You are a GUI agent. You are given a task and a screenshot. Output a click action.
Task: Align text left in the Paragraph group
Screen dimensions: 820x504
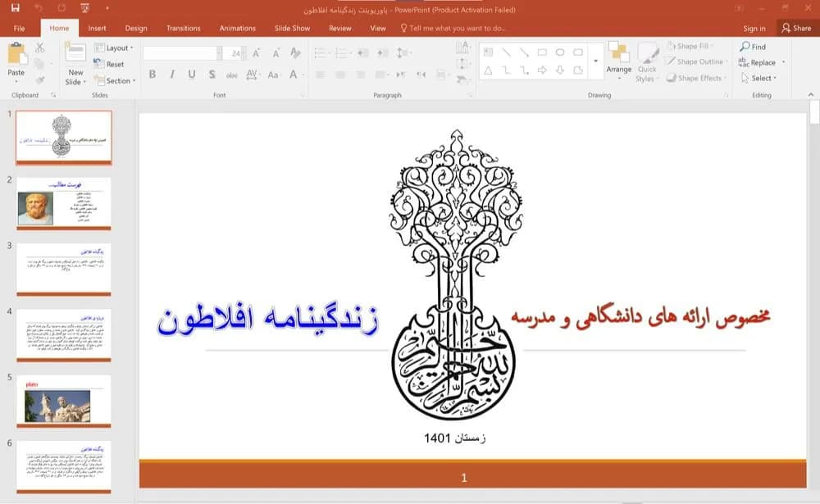point(321,75)
